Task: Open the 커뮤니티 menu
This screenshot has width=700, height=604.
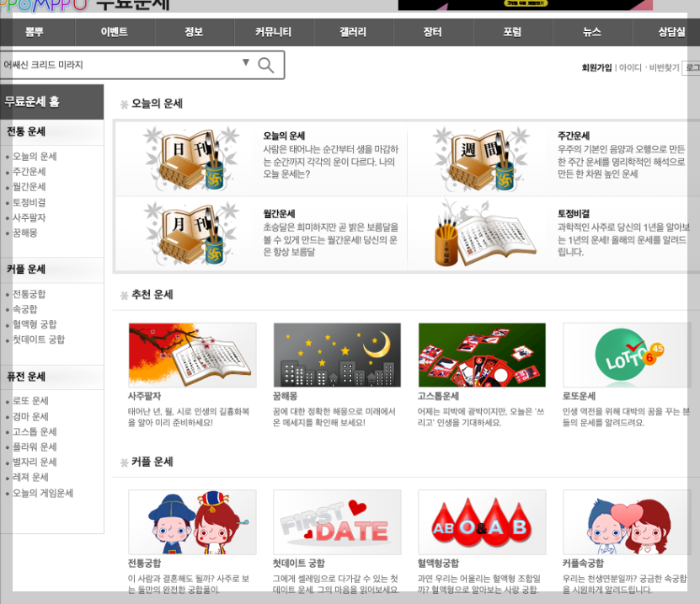Action: (274, 32)
